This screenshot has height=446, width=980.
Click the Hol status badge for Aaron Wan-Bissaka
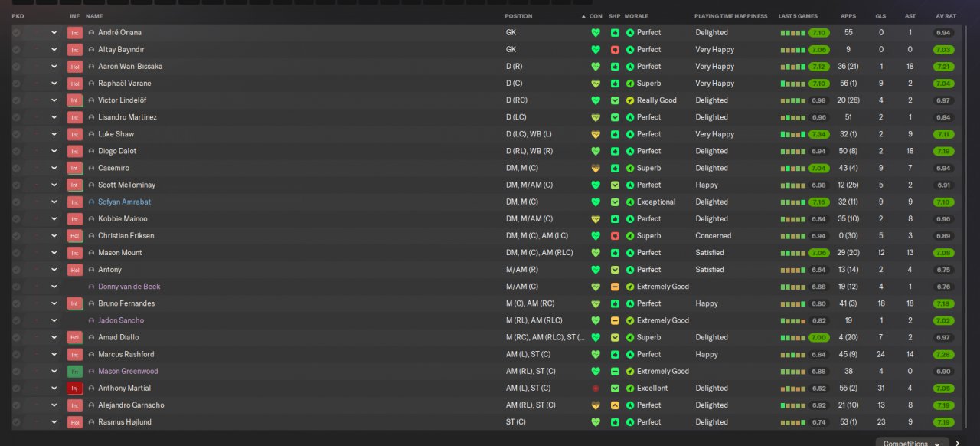click(x=75, y=67)
